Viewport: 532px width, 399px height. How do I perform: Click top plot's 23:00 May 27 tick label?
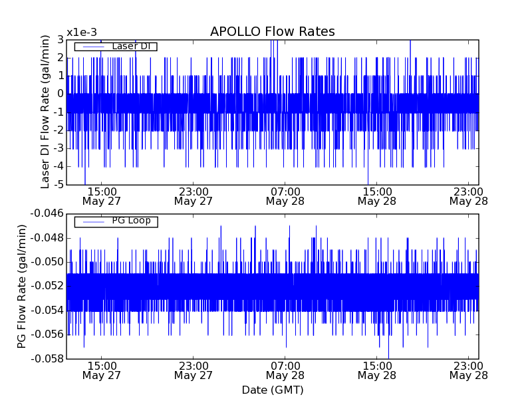[x=194, y=196]
